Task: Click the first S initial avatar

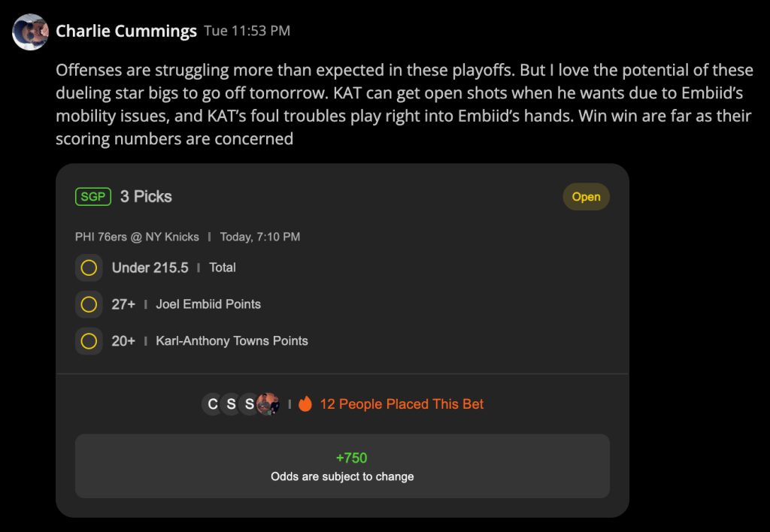Action: click(231, 404)
